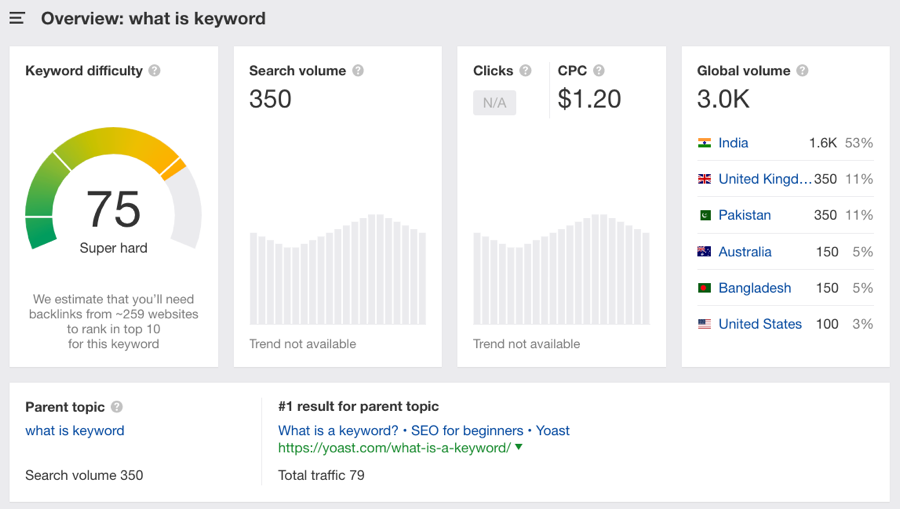This screenshot has width=900, height=509.
Task: Select the Bangladesh country link
Action: point(754,288)
